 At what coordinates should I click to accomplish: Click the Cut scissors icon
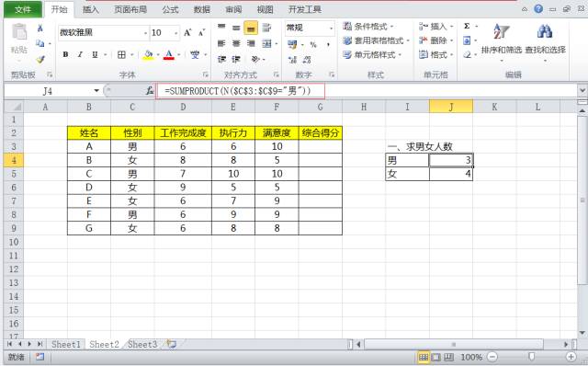tap(40, 29)
